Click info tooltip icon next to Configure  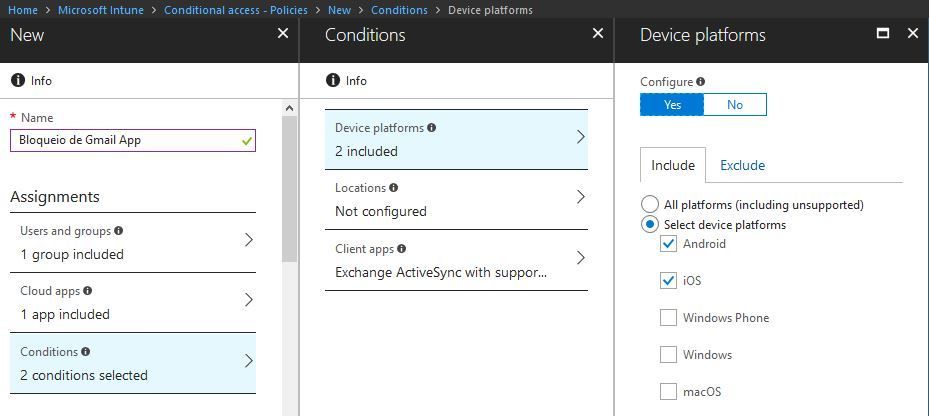click(700, 82)
